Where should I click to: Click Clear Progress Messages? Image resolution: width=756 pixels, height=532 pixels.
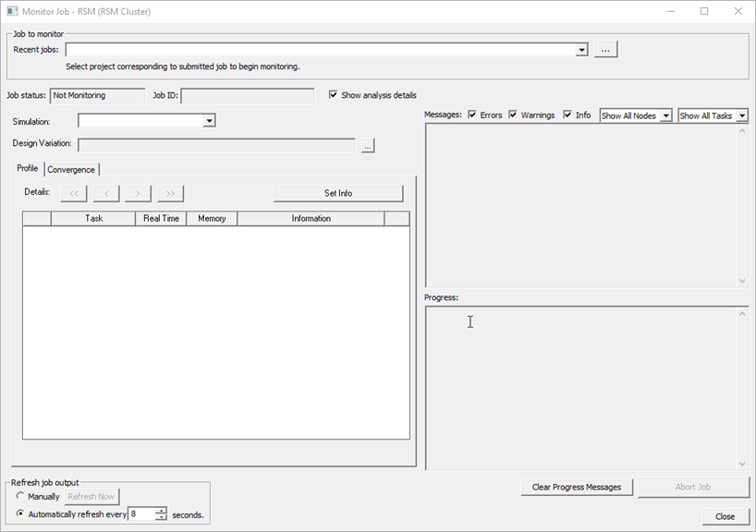pyautogui.click(x=577, y=487)
